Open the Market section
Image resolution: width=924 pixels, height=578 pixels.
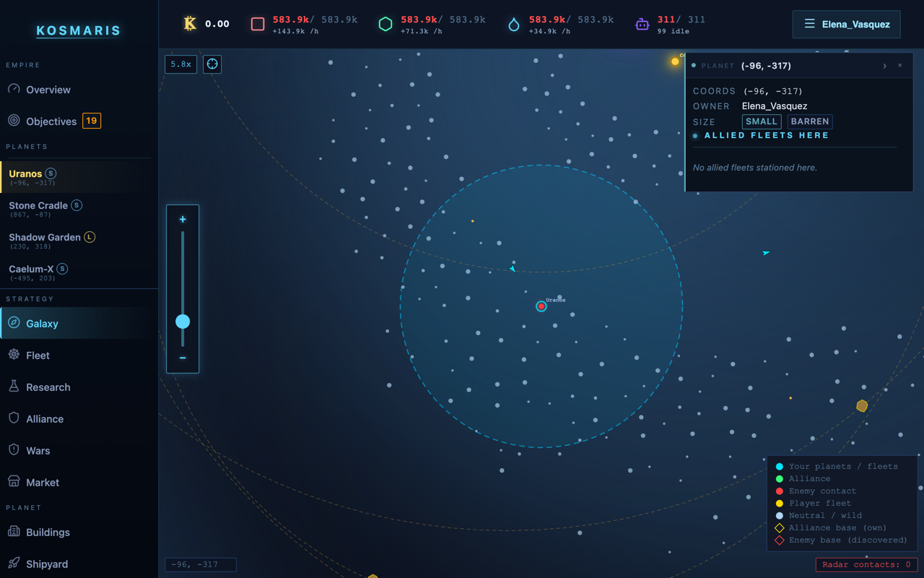coord(79,483)
